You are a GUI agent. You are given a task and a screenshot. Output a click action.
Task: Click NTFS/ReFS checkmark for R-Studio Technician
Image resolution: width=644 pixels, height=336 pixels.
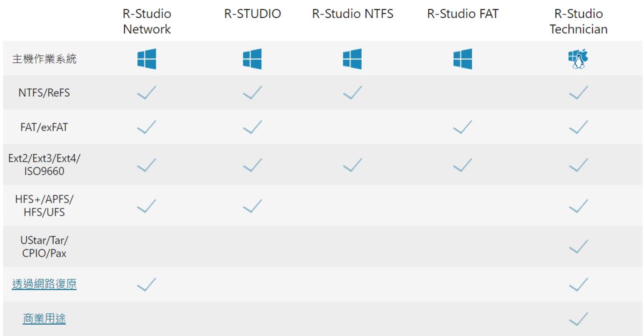579,93
